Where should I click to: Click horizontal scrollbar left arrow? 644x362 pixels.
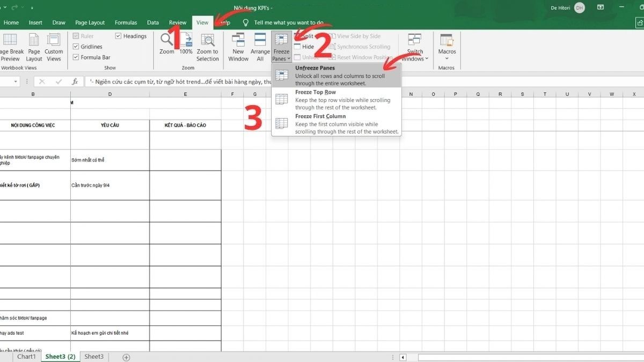[x=403, y=357]
